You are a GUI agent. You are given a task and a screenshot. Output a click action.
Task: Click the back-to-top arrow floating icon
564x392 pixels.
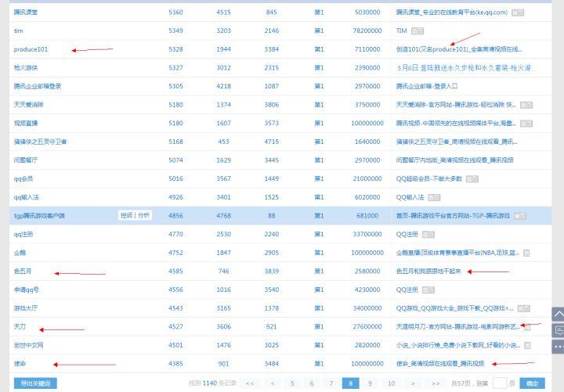point(559,314)
